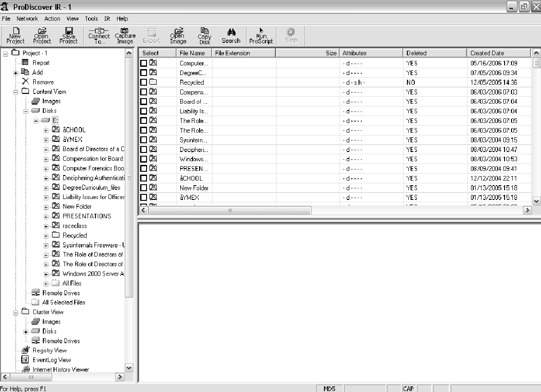Sort by the Deleted column header
The height and width of the screenshot is (392, 541).
pos(435,53)
